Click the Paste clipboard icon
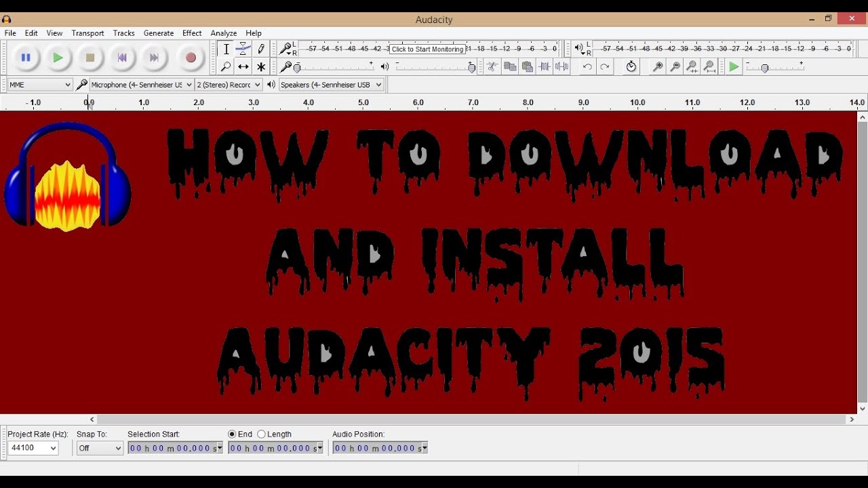 coord(528,66)
